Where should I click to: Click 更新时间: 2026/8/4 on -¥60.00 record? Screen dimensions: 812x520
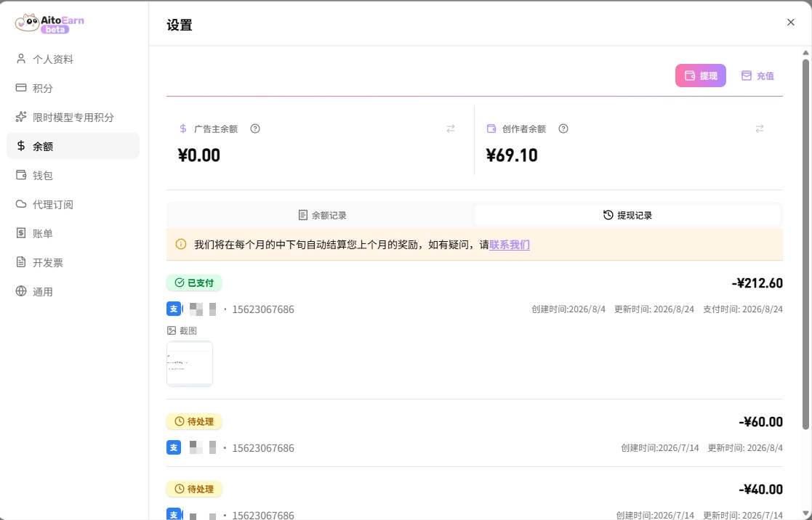click(745, 447)
